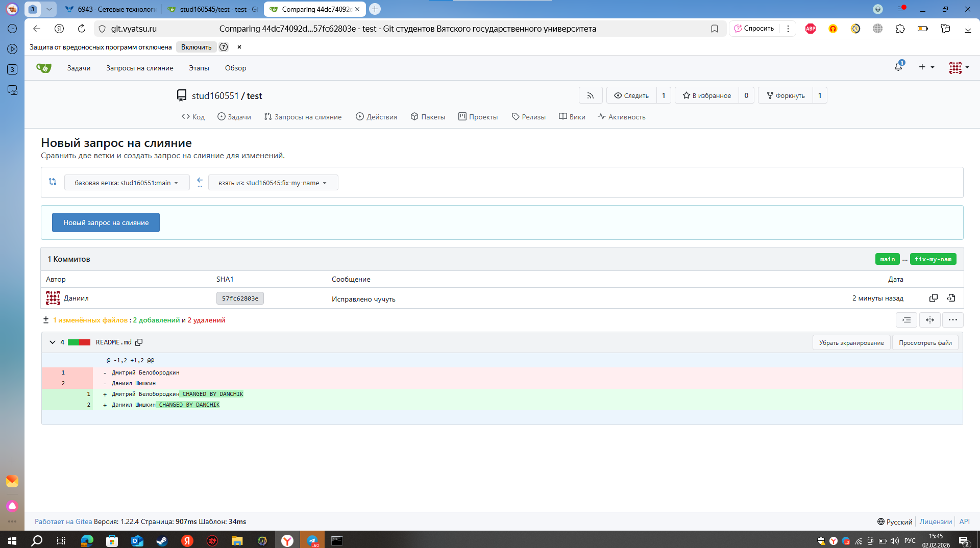Switch to the Код tab
Viewport: 980px width, 548px height.
coord(193,117)
